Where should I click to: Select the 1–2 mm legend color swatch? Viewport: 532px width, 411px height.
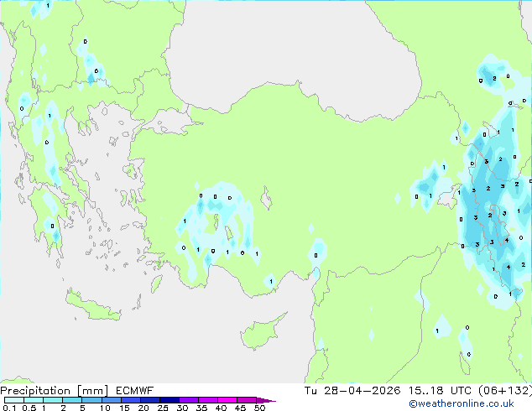(x=53, y=400)
